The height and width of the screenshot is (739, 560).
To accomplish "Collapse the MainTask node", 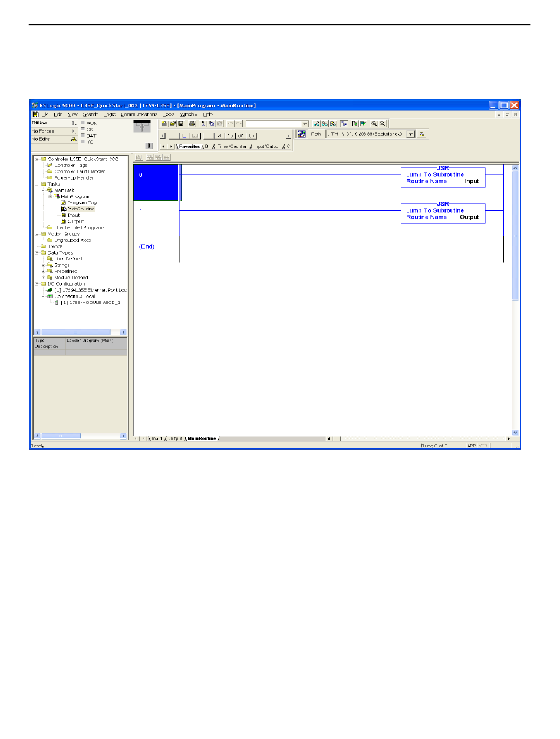I will [44, 190].
